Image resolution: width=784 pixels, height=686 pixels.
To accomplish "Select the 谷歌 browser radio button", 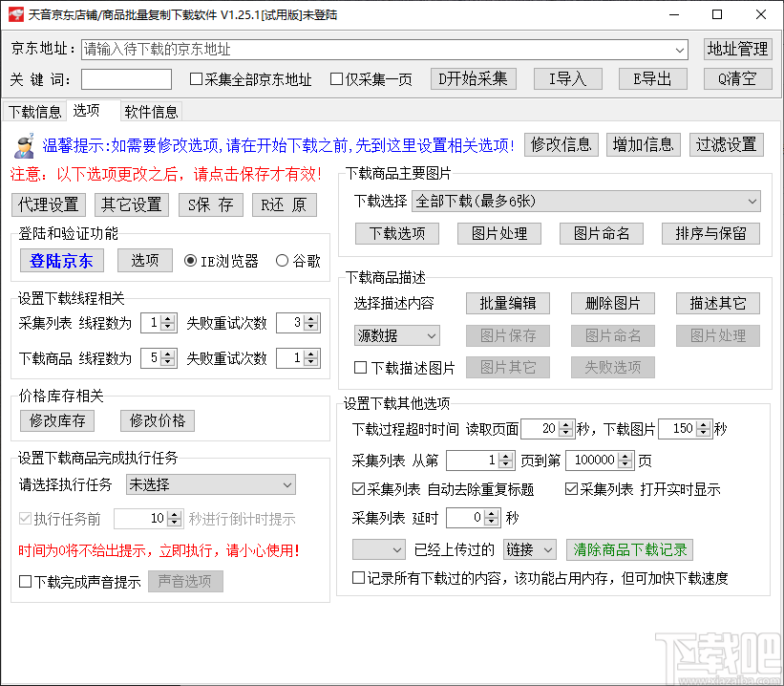I will point(282,259).
